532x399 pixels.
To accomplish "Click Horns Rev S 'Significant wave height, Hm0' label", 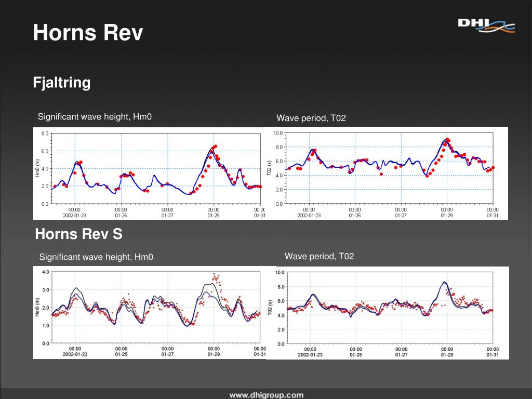I will pos(96,257).
